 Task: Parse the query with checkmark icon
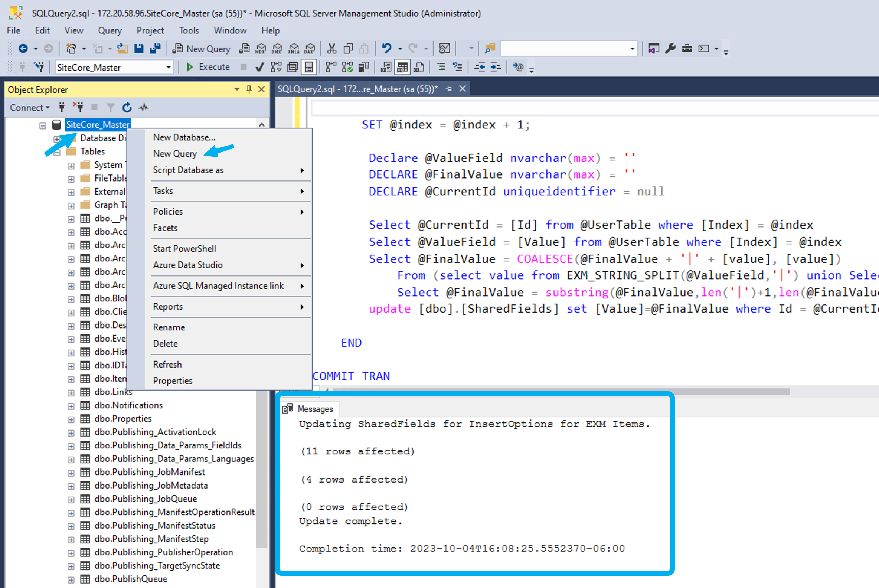pyautogui.click(x=259, y=67)
